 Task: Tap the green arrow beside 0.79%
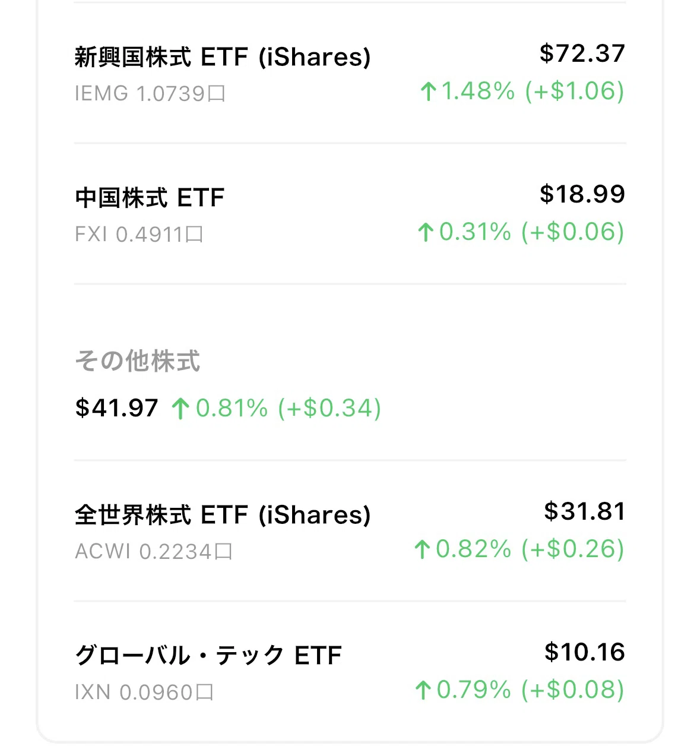[x=423, y=690]
